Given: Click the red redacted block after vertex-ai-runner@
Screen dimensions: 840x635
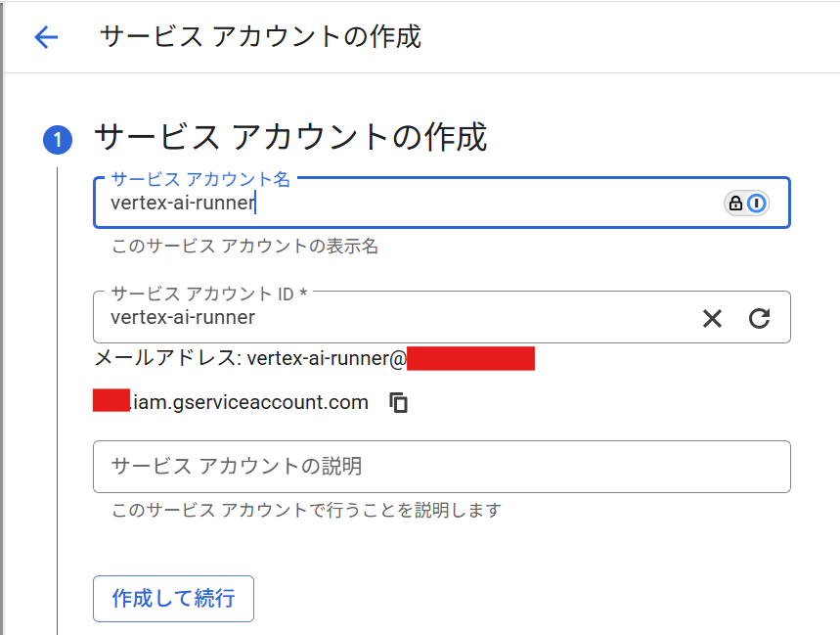Looking at the screenshot, I should [470, 359].
